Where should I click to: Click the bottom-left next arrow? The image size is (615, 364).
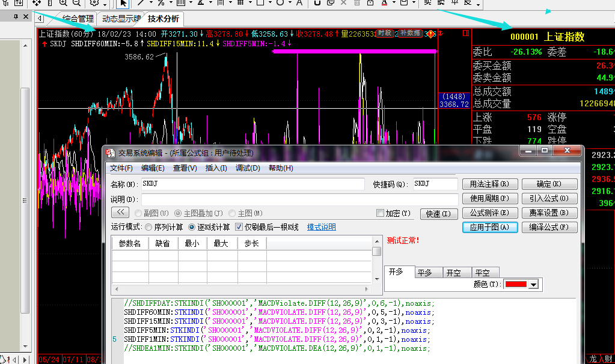(25, 359)
